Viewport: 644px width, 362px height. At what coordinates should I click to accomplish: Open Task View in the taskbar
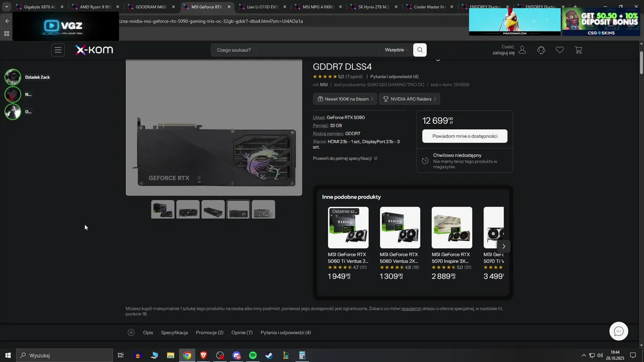(x=121, y=355)
